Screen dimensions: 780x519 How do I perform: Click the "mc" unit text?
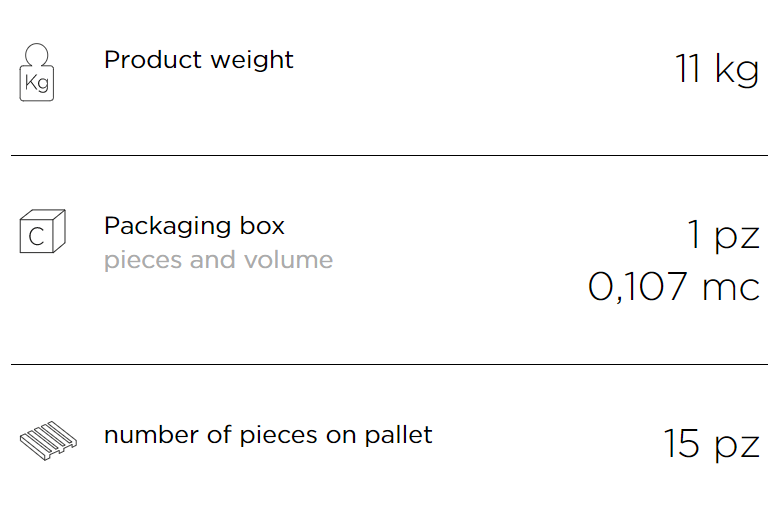coord(731,289)
